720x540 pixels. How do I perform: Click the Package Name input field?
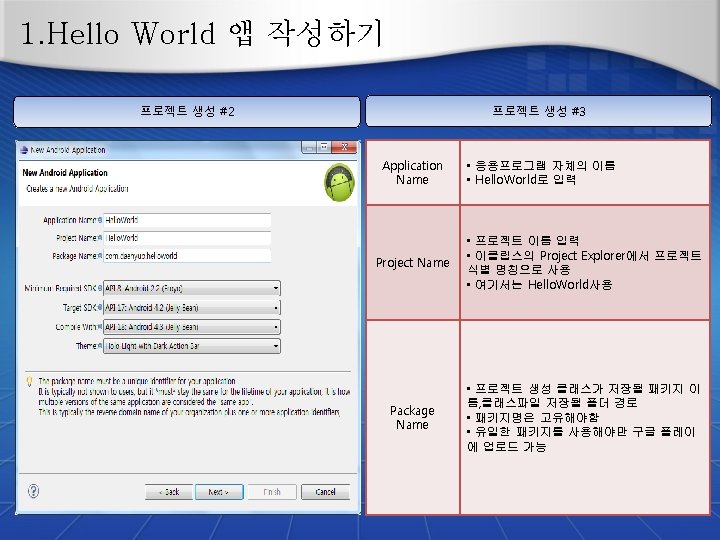tap(187, 256)
